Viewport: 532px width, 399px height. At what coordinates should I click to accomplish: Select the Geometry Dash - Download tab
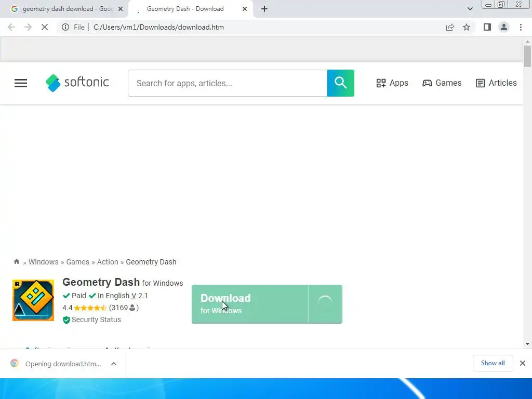pyautogui.click(x=190, y=9)
